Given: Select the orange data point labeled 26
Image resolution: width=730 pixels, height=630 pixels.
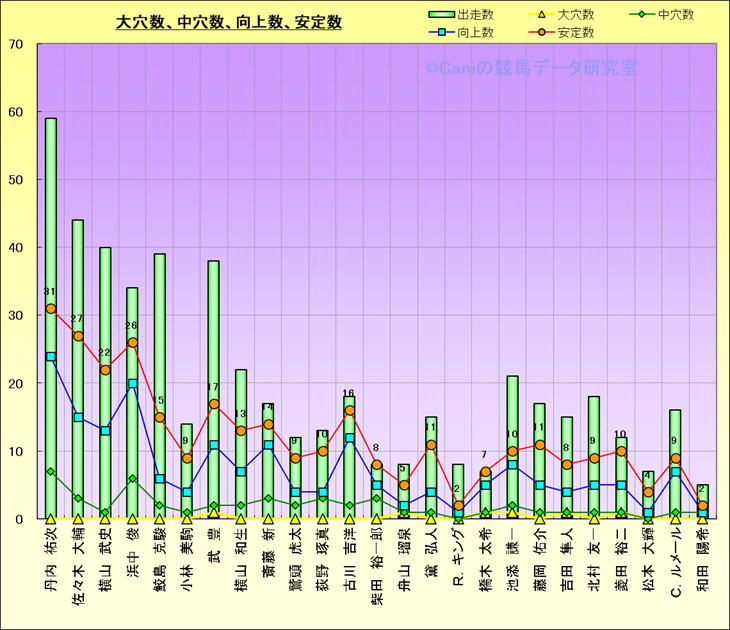Looking at the screenshot, I should (x=132, y=343).
